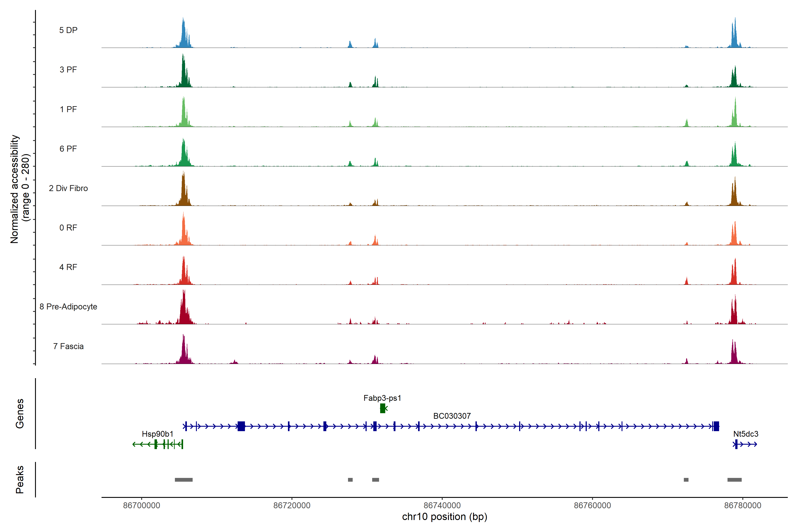Click the 86700000 axis tick label

pyautogui.click(x=141, y=505)
